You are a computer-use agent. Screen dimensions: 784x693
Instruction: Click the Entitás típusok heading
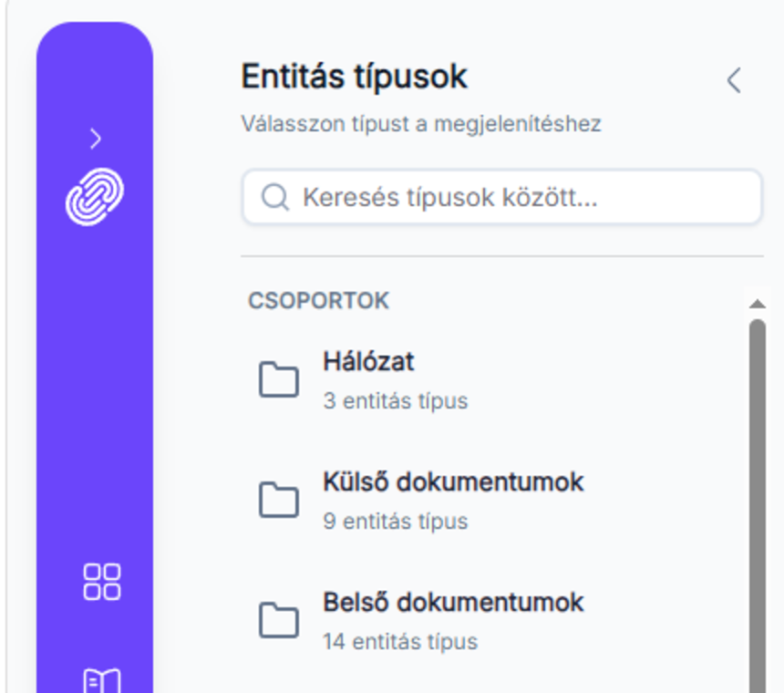point(354,77)
